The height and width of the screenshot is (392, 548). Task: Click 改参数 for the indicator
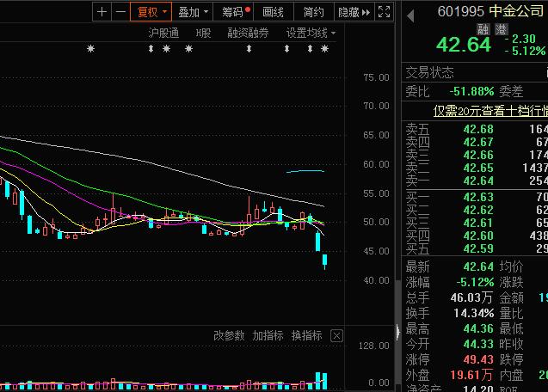(229, 336)
